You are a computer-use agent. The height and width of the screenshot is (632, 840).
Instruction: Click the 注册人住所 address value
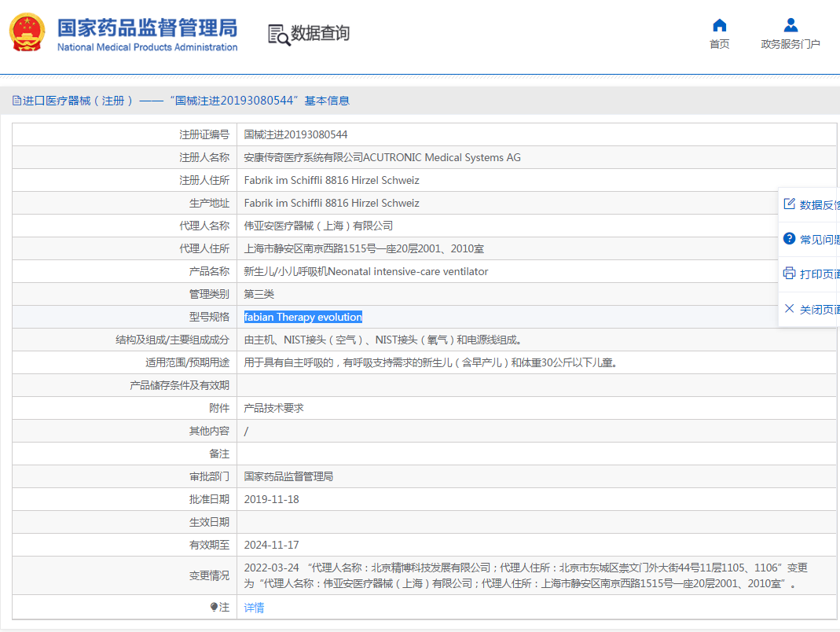pyautogui.click(x=332, y=180)
